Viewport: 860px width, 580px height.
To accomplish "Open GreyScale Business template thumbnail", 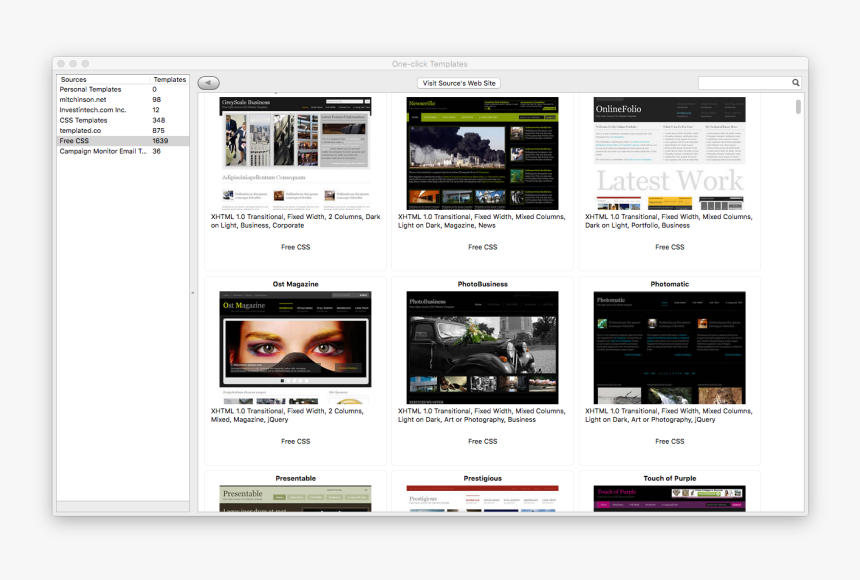I will (x=295, y=154).
